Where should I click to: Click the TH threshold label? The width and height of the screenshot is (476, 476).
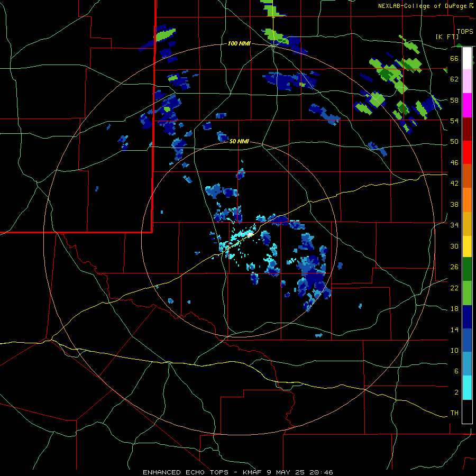point(454,413)
